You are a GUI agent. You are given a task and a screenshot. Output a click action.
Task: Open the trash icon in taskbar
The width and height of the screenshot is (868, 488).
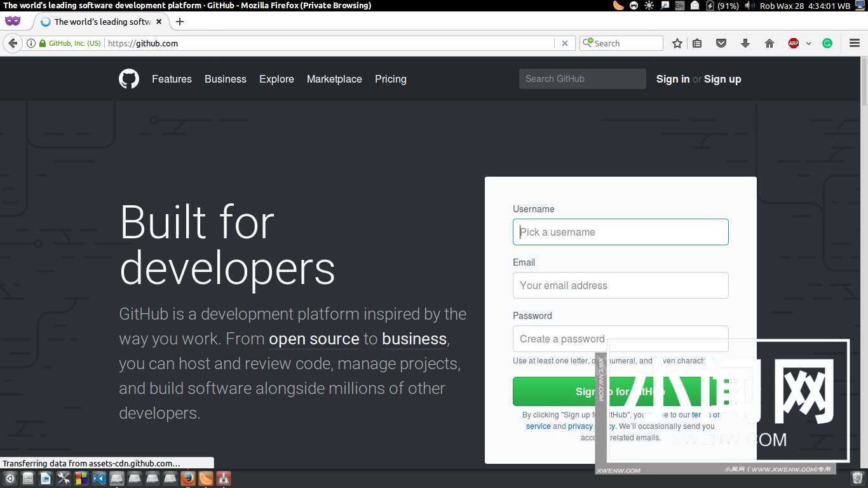(x=857, y=478)
